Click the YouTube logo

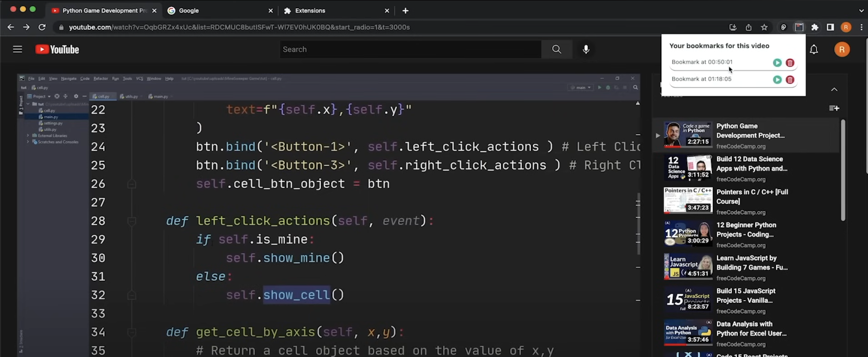coord(57,49)
